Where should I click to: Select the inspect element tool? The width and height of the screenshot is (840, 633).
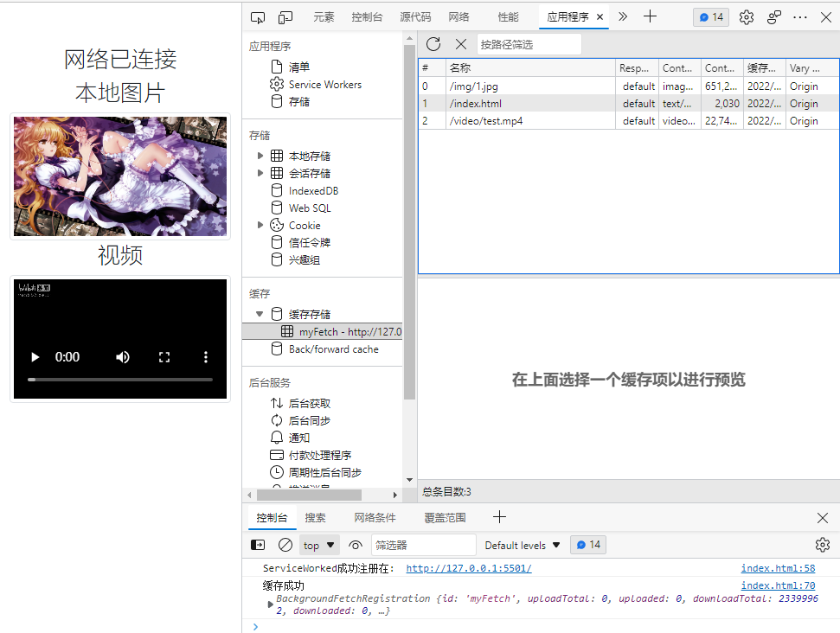coord(257,16)
